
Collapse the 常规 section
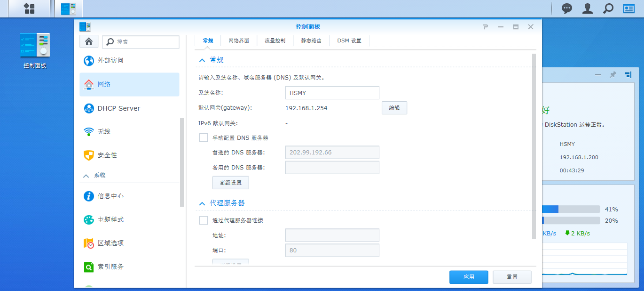pos(202,60)
